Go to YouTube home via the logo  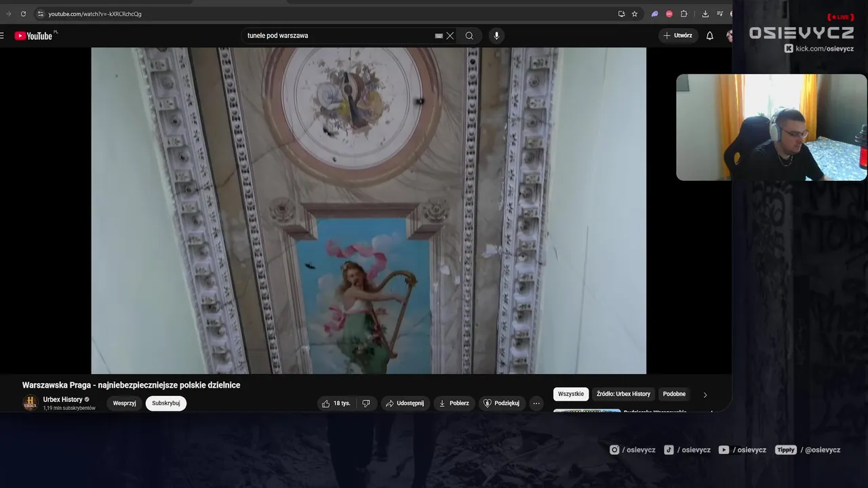tap(34, 36)
